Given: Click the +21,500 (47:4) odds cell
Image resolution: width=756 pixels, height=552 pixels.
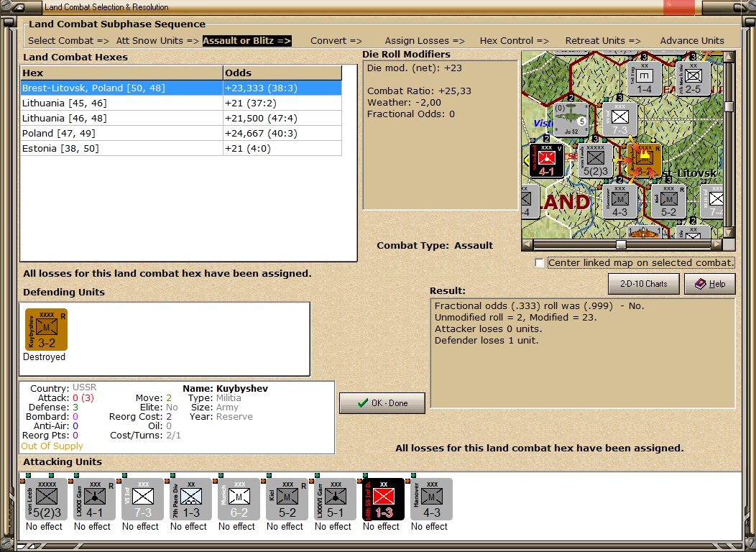Looking at the screenshot, I should point(282,118).
